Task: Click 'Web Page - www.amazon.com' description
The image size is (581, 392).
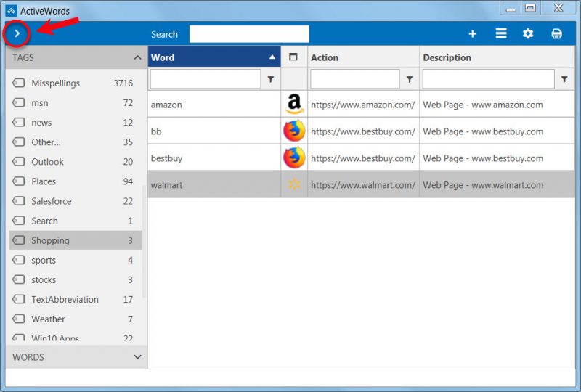Action: (483, 105)
